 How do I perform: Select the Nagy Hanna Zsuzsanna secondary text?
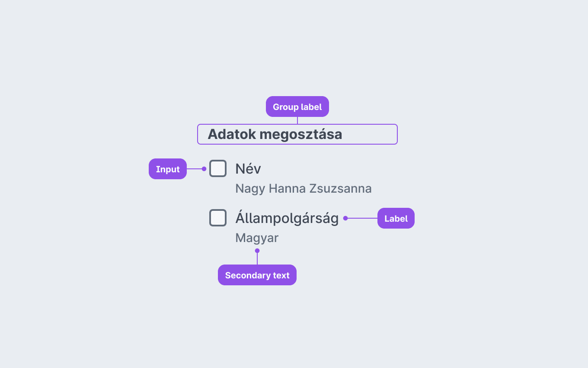[304, 189]
